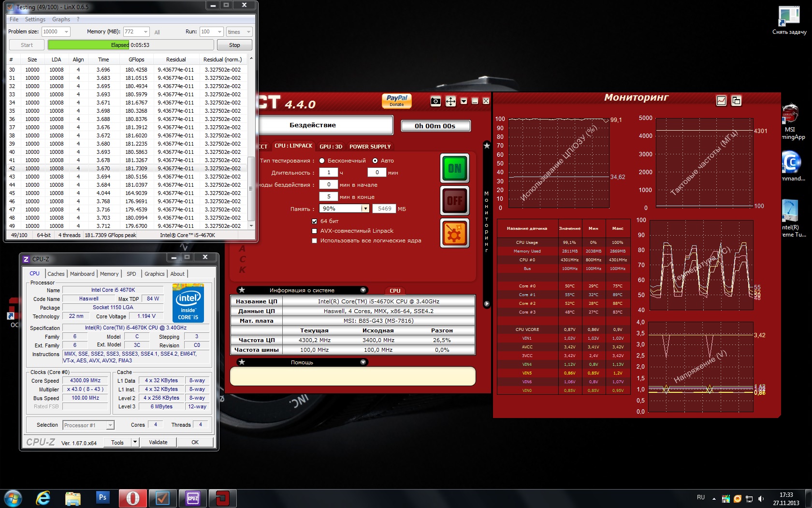The image size is (812, 508).
Task: Open the Memory (MiB) dropdown in LinX
Action: (145, 32)
